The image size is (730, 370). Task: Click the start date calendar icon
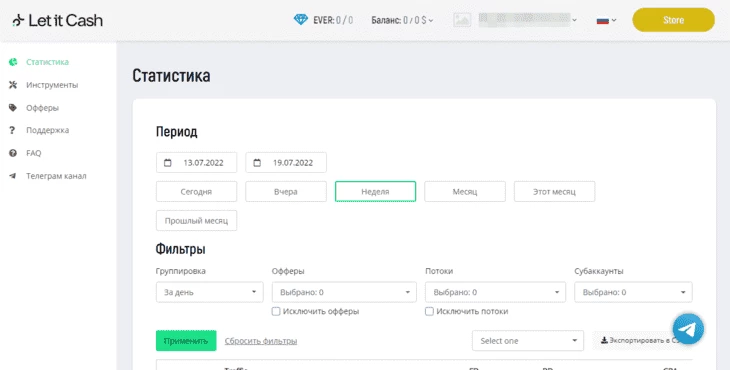(x=168, y=162)
